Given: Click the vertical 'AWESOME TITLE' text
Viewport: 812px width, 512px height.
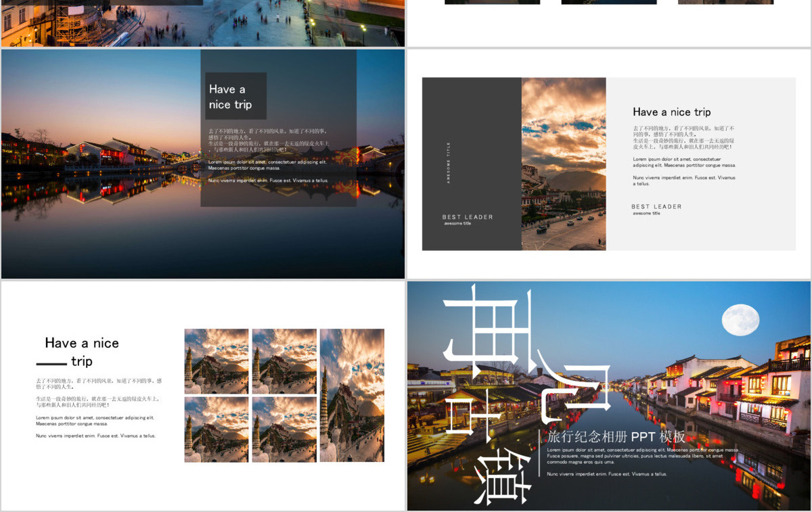Looking at the screenshot, I should [x=448, y=163].
